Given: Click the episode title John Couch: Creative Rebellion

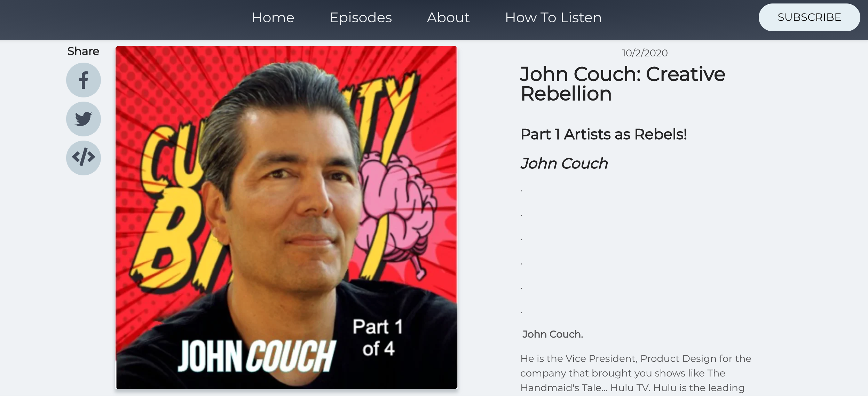Looking at the screenshot, I should point(623,84).
